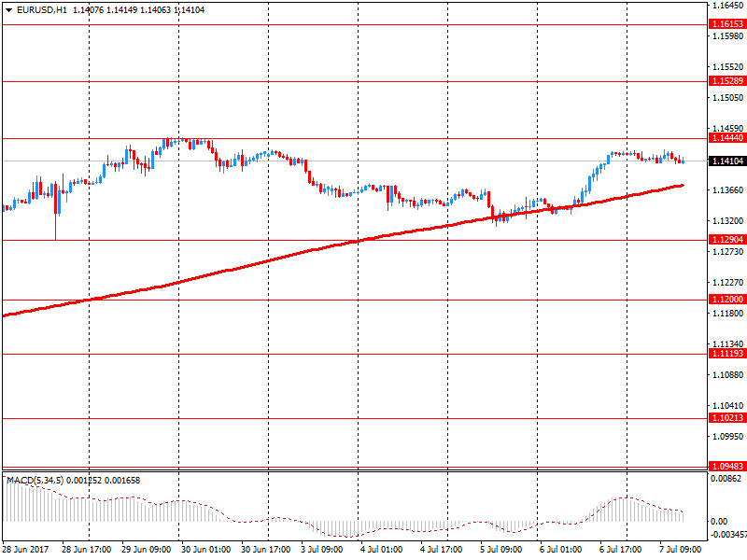Select the 1.15050 price scale value
The height and width of the screenshot is (560, 747).
(728, 98)
